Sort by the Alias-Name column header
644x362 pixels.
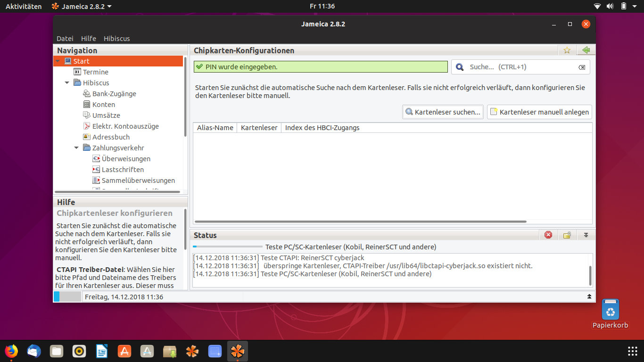pyautogui.click(x=215, y=128)
